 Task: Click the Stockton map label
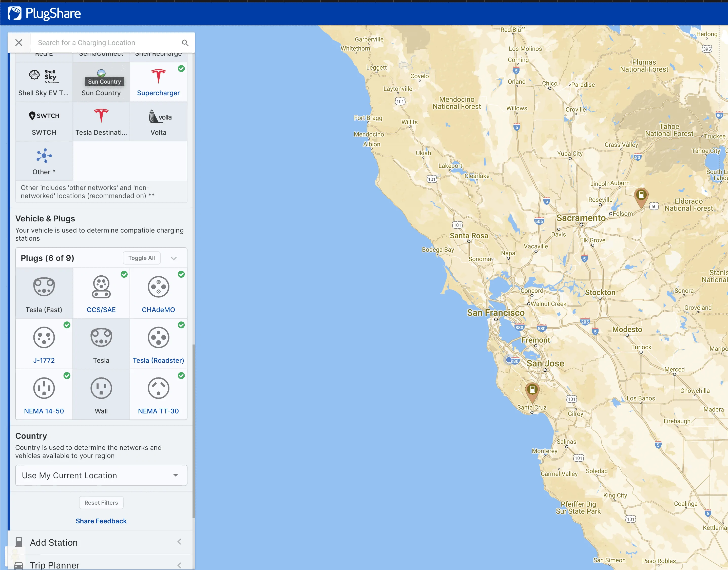coord(600,292)
